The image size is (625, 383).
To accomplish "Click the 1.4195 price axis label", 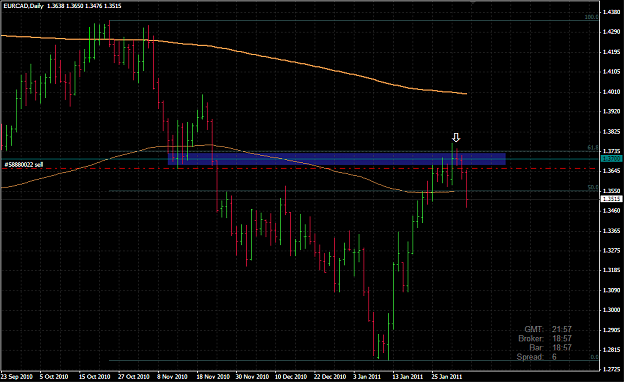I will coord(612,52).
